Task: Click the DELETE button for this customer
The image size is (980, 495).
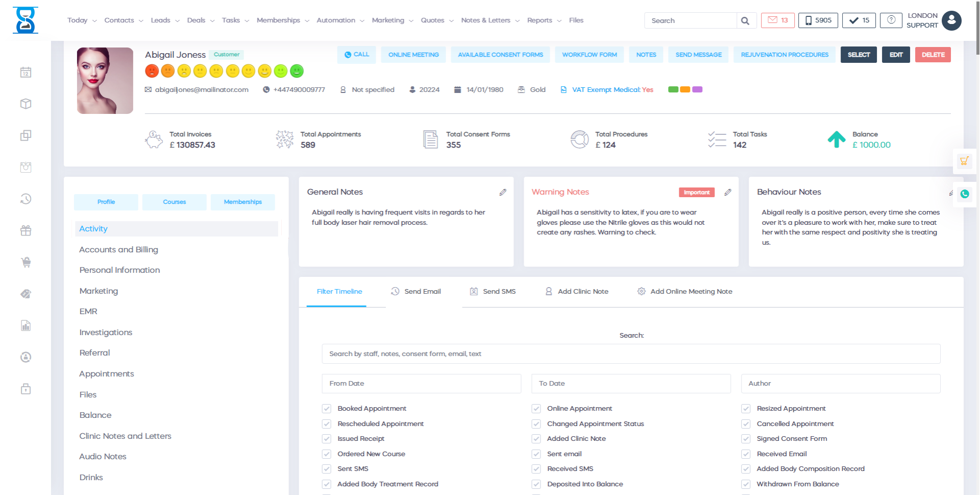Action: (933, 54)
